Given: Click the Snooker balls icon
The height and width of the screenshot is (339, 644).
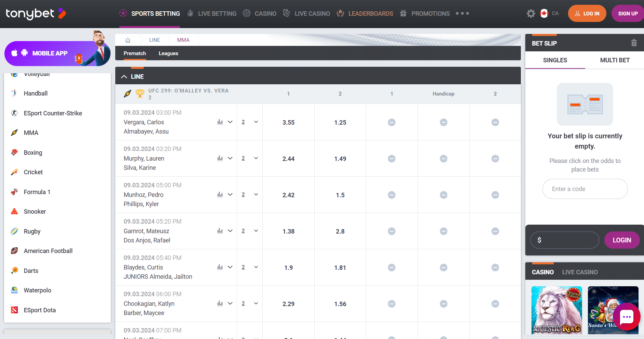Looking at the screenshot, I should (14, 211).
